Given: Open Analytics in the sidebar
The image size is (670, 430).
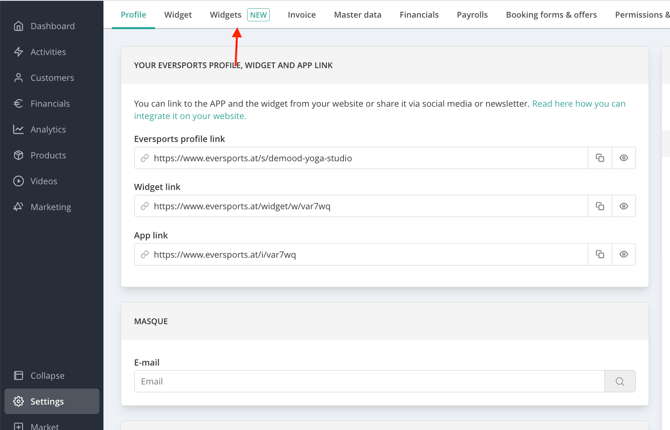Looking at the screenshot, I should [x=48, y=129].
